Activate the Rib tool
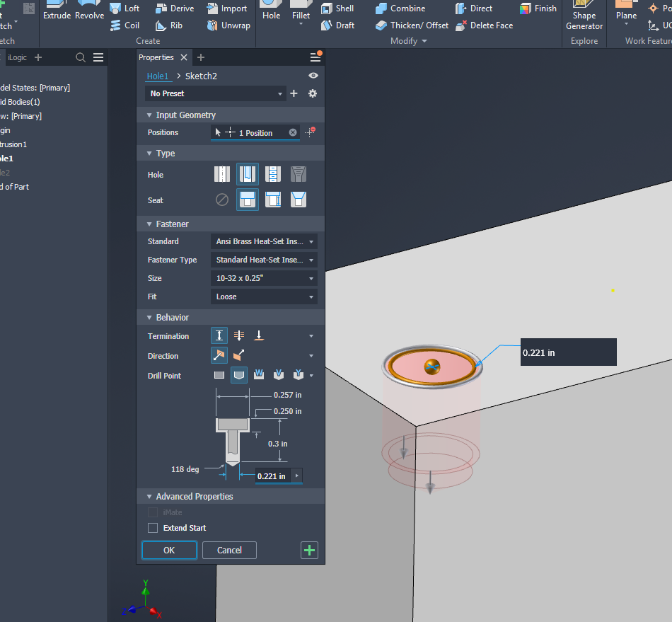Viewport: 672px width, 622px height. [x=169, y=25]
